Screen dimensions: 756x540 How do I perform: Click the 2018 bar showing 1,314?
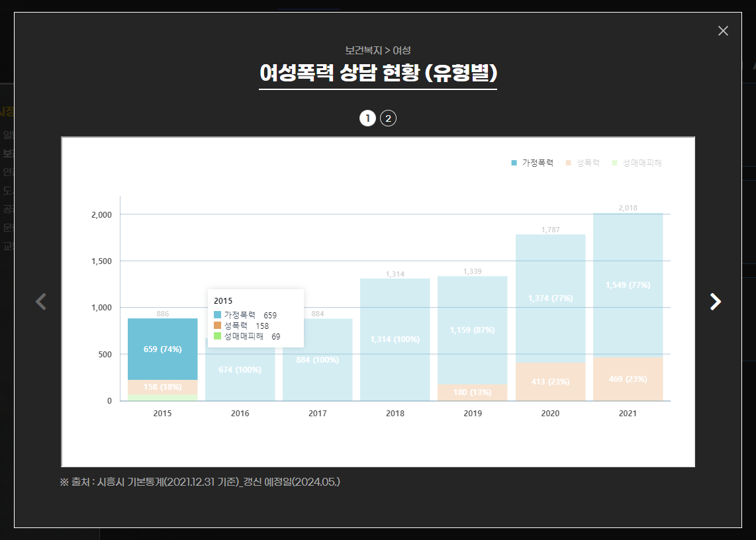(x=395, y=337)
